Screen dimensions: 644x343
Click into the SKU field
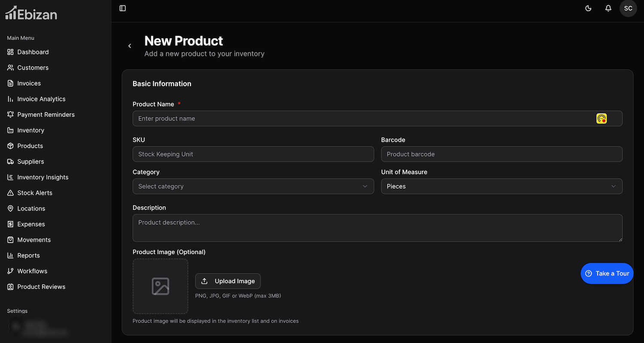tap(253, 154)
